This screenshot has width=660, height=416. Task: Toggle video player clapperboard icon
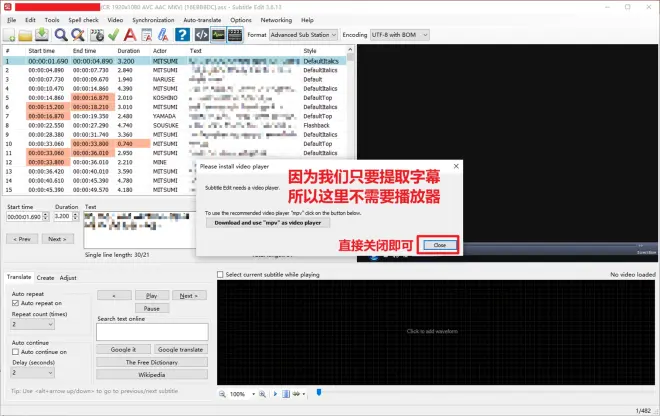pyautogui.click(x=235, y=35)
